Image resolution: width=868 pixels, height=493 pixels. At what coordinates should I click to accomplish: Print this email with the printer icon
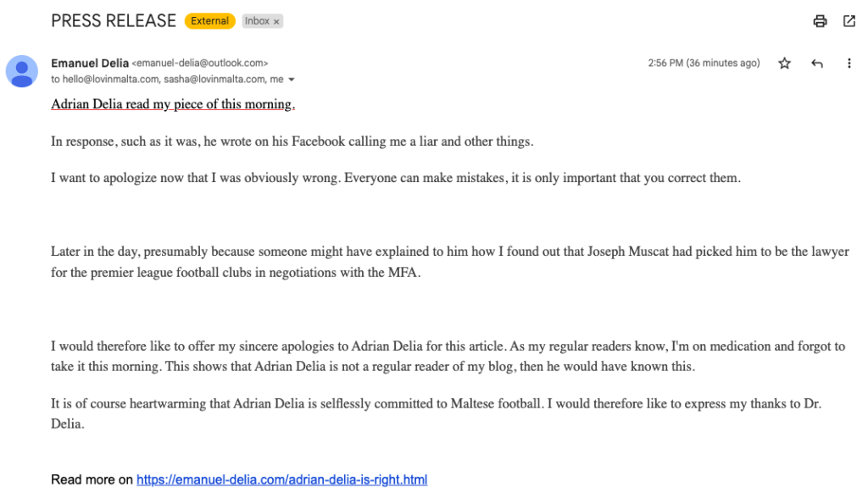tap(820, 21)
